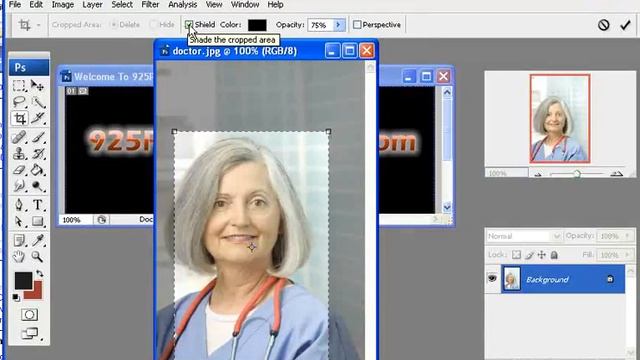Enable the Perspective checkbox
The image size is (640, 360).
357,25
